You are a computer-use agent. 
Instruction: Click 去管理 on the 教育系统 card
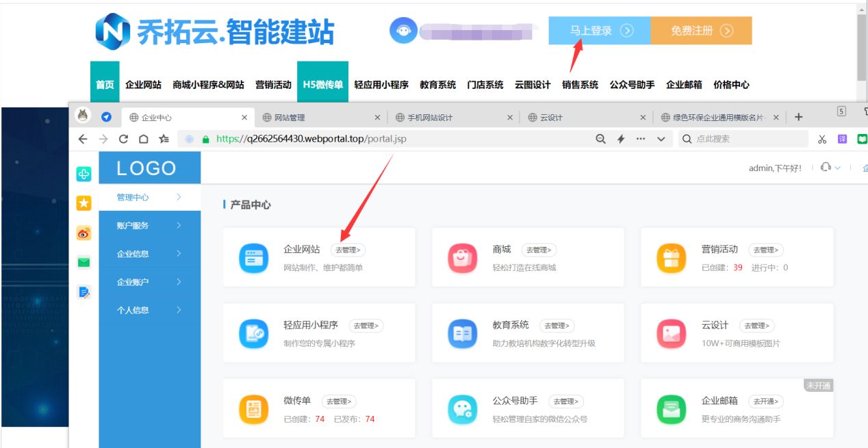tap(557, 325)
